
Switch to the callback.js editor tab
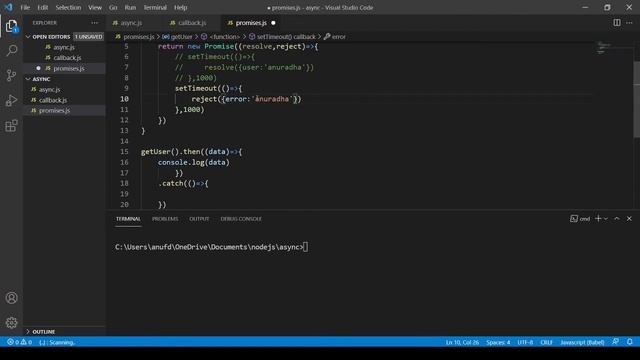tap(192, 23)
